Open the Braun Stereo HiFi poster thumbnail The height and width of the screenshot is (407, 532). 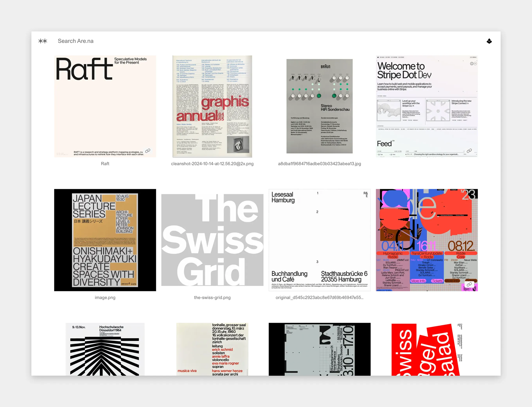click(319, 106)
